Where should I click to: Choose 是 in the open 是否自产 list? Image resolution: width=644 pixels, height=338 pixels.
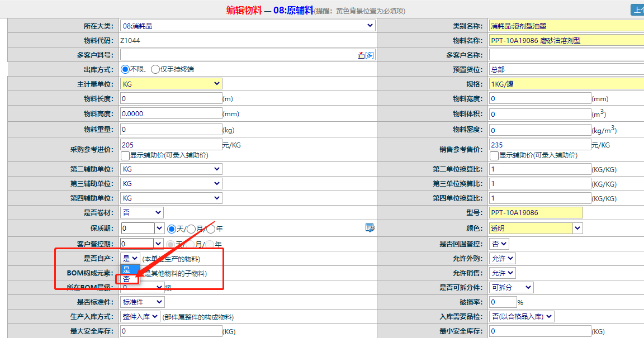(127, 269)
